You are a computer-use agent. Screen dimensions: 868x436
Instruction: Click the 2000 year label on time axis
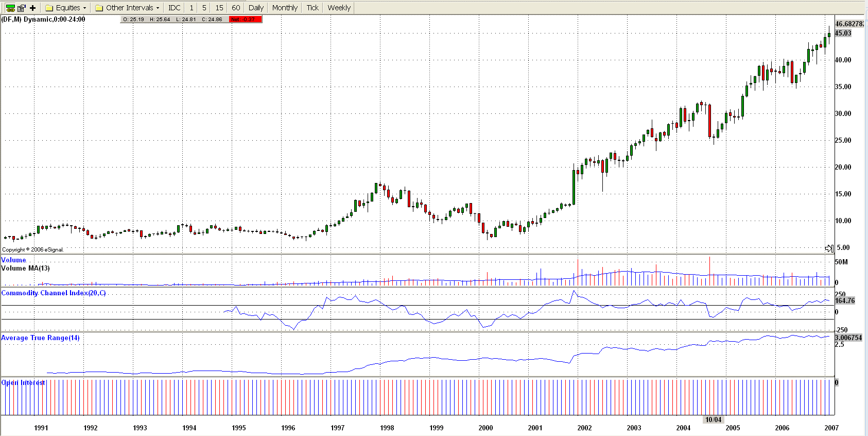(x=485, y=428)
